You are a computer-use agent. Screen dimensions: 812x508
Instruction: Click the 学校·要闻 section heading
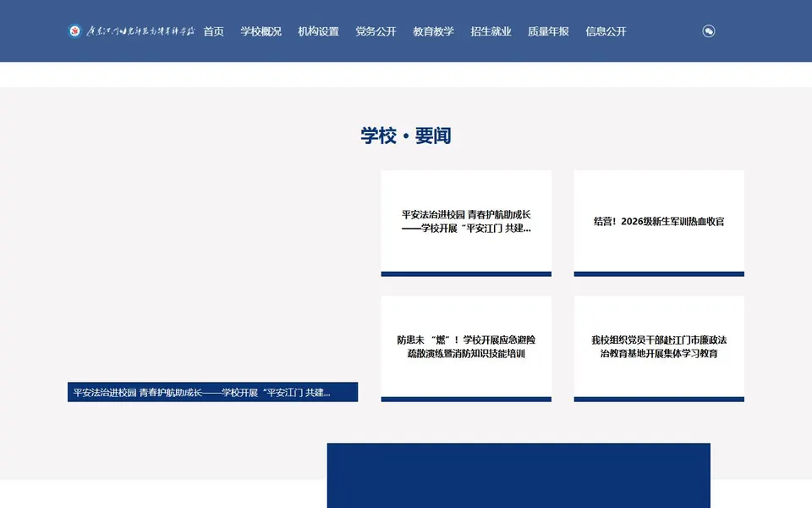click(405, 135)
